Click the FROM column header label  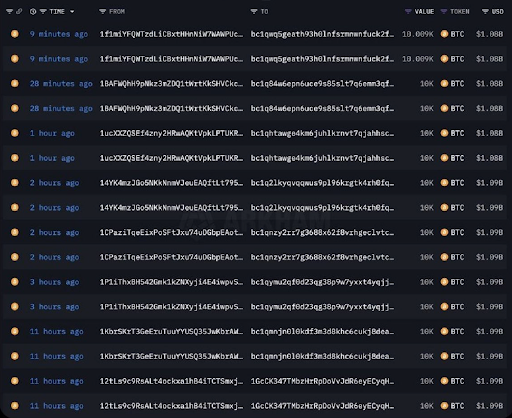tap(117, 12)
